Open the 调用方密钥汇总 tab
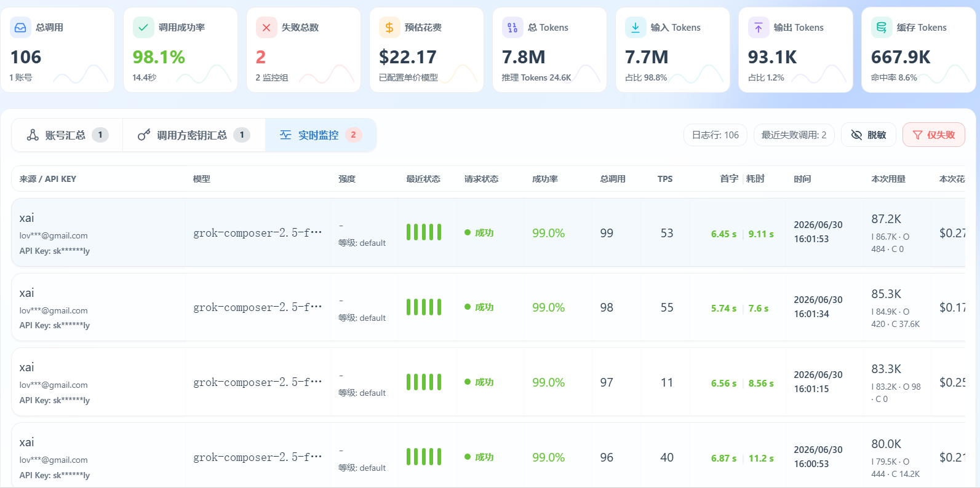 point(194,135)
